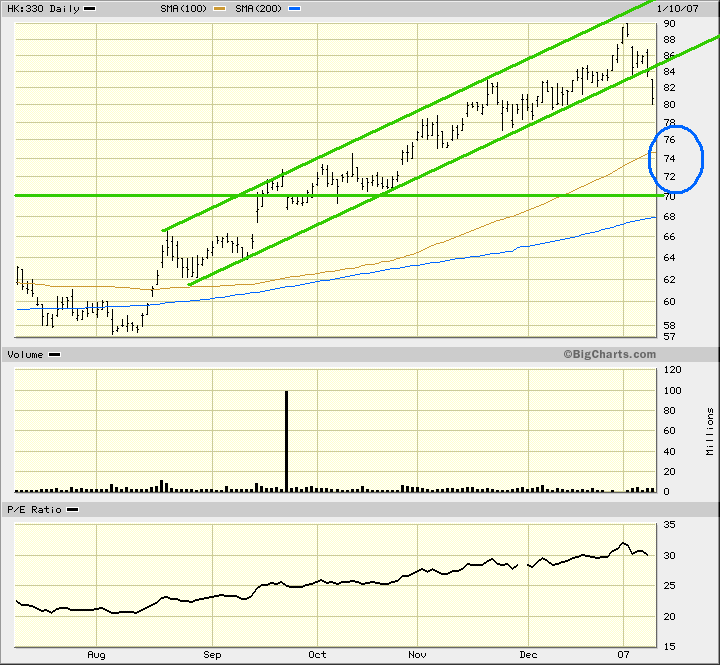Click the 64 price axis value
This screenshot has height=665, width=720.
pyautogui.click(x=669, y=257)
